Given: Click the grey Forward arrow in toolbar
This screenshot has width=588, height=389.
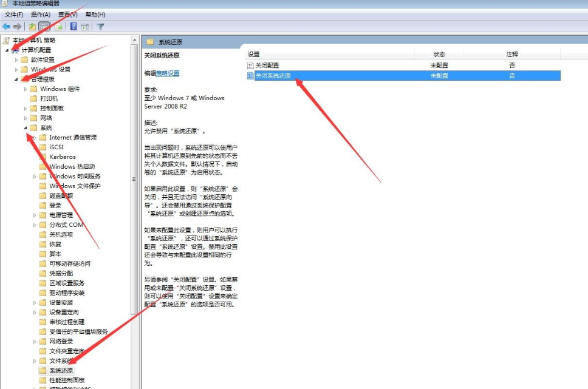Looking at the screenshot, I should pos(17,27).
